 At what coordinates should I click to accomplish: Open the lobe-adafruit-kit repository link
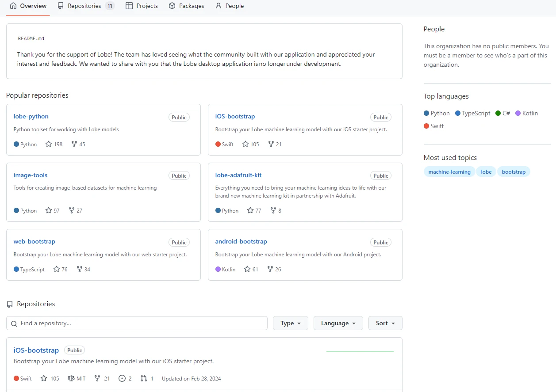238,175
